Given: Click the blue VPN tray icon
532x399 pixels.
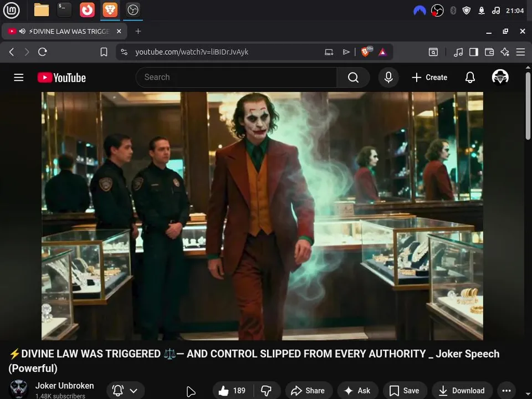Looking at the screenshot, I should point(420,11).
